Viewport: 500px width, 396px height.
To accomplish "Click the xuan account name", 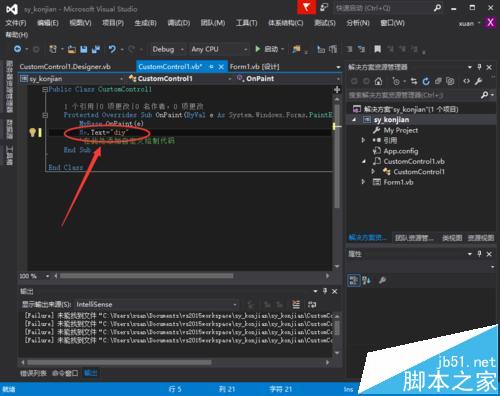I will coord(466,23).
